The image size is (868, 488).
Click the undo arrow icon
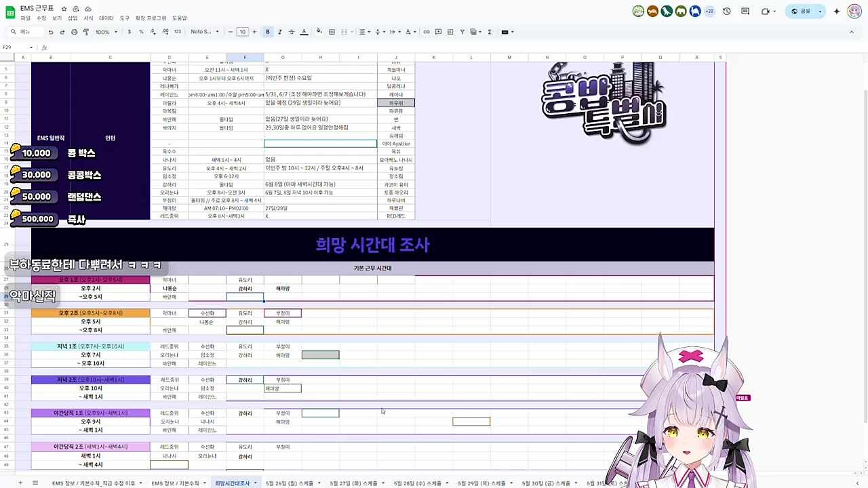point(50,32)
